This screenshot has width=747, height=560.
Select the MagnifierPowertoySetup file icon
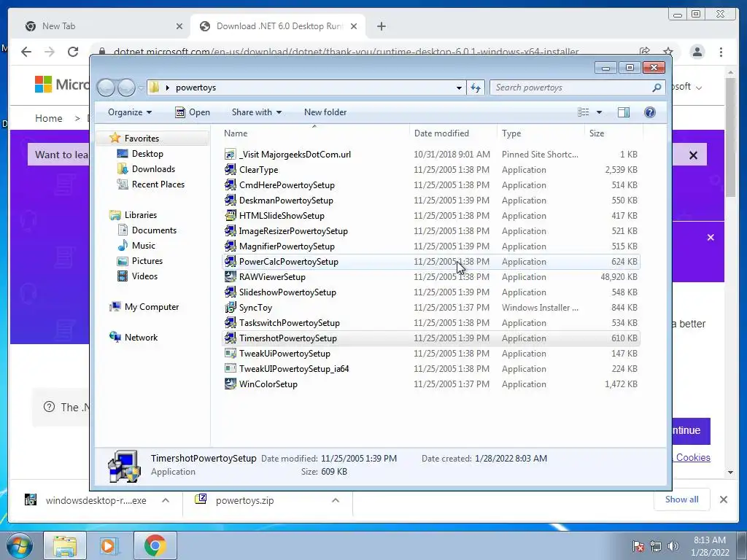[x=230, y=246]
